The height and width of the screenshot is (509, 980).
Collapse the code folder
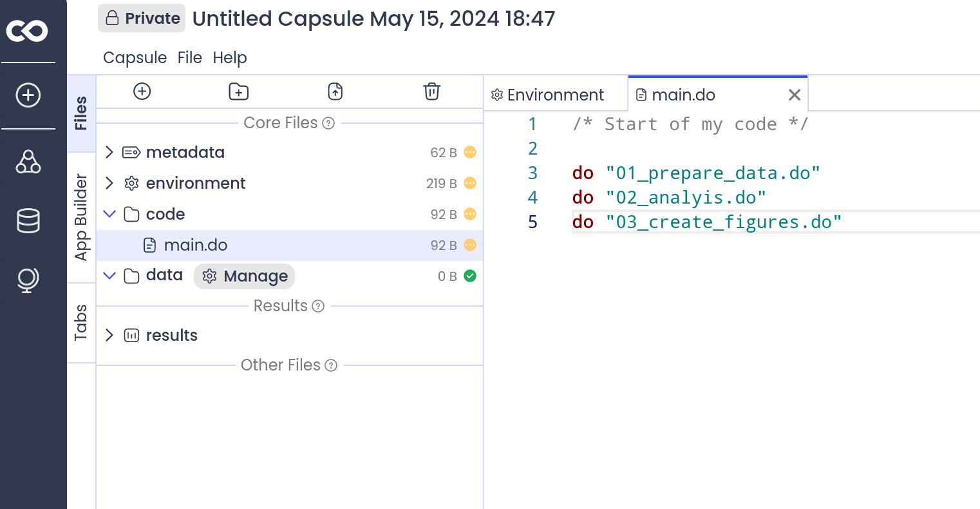tap(109, 214)
